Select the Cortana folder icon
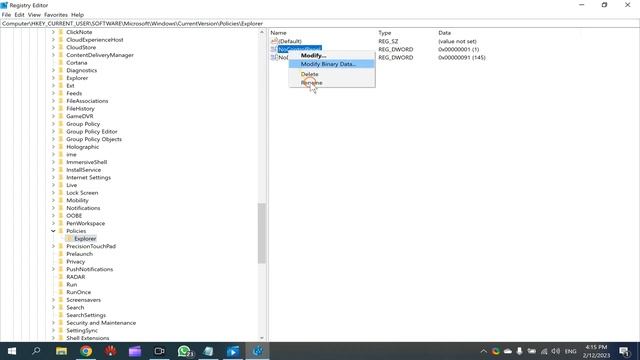640x360 pixels. point(61,62)
